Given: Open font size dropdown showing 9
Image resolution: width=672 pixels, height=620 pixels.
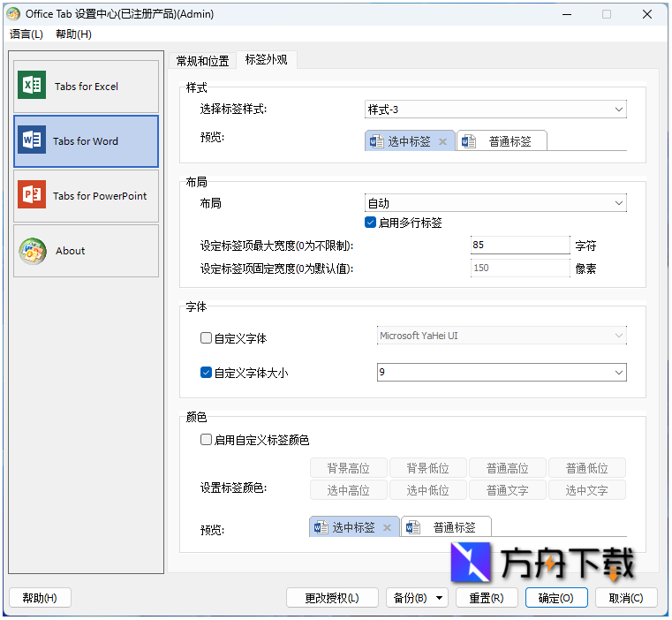Looking at the screenshot, I should coord(502,372).
